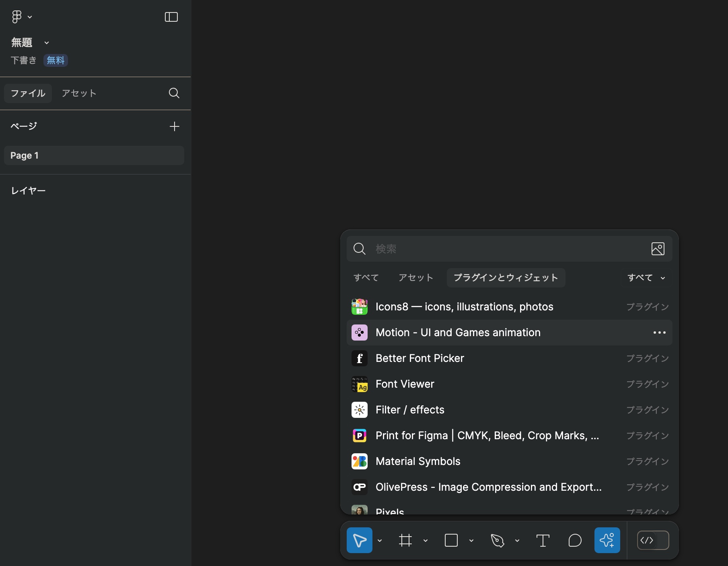Screen dimensions: 728x566
Task: Select Page 1 in the pages list
Action: point(94,155)
